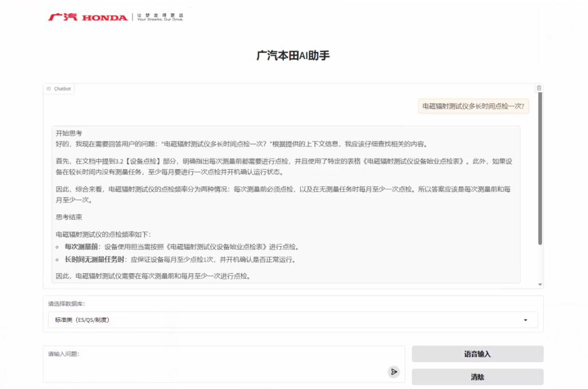
Task: Click the 广汽本田AI助手 page title
Action: (293, 56)
